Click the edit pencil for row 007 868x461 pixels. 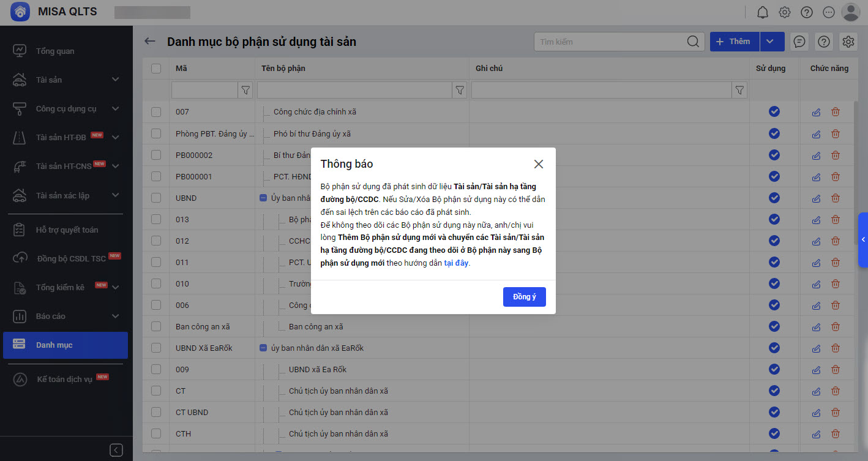point(816,112)
